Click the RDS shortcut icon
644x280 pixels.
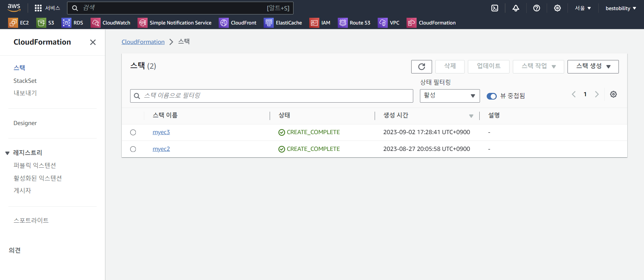point(66,23)
